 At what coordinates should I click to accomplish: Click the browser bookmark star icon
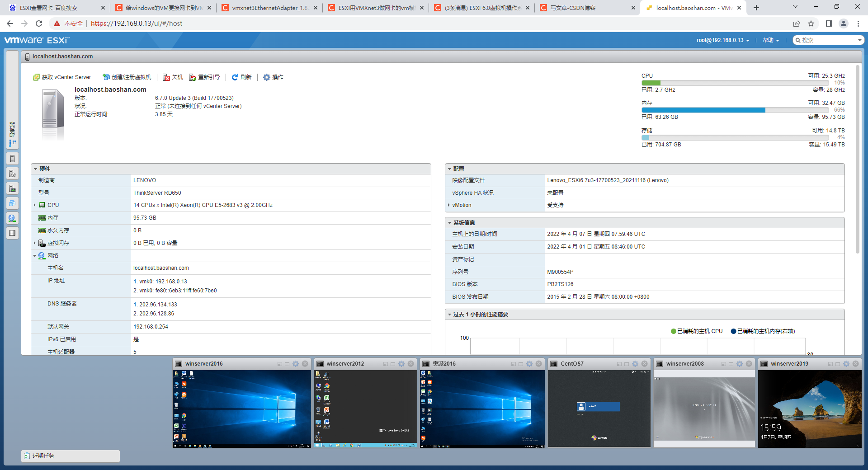[x=811, y=23]
